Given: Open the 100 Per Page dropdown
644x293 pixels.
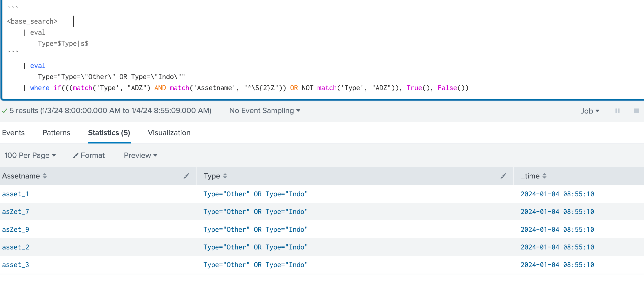Looking at the screenshot, I should pos(30,155).
